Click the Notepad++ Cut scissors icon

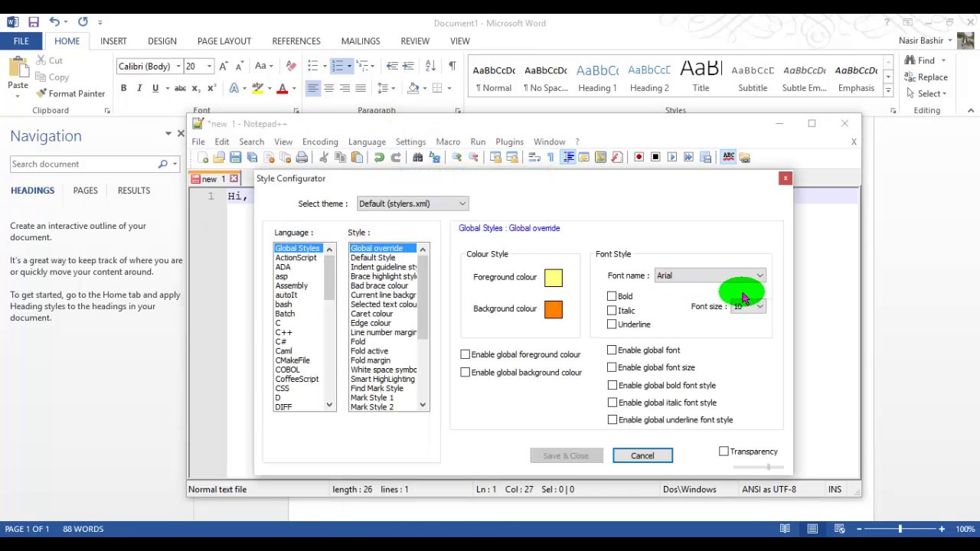(324, 157)
